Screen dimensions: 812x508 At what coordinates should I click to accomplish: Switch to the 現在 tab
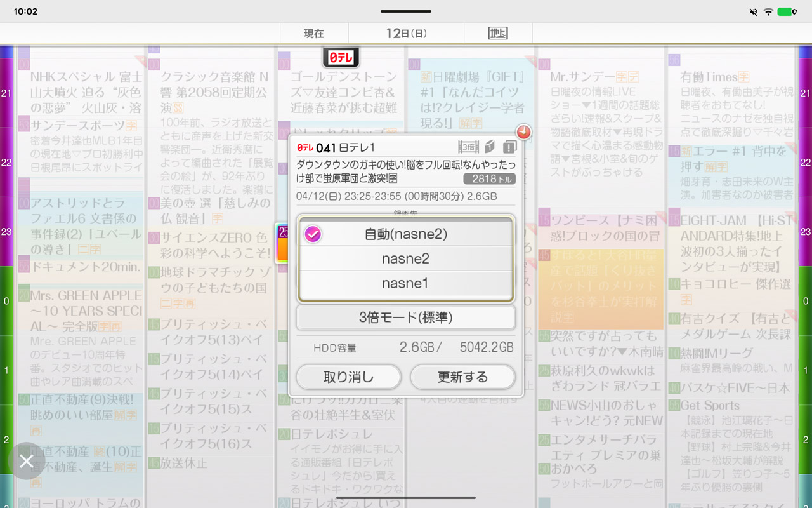[314, 32]
